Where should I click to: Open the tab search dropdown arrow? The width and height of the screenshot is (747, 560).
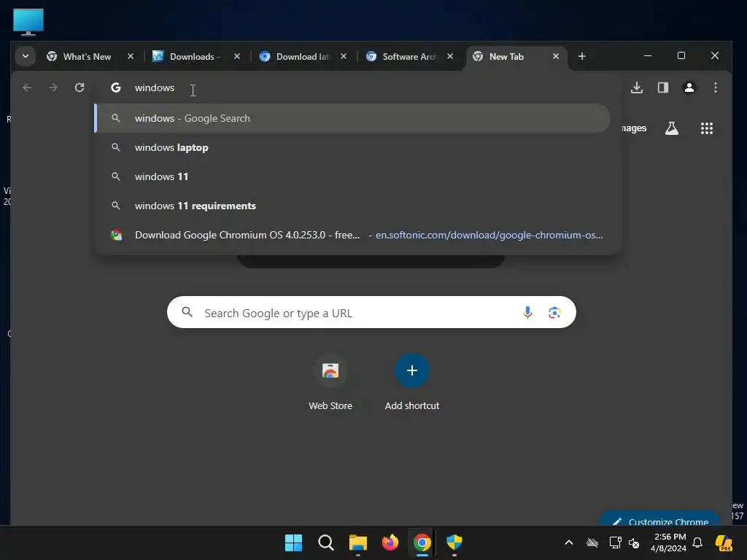pyautogui.click(x=26, y=56)
